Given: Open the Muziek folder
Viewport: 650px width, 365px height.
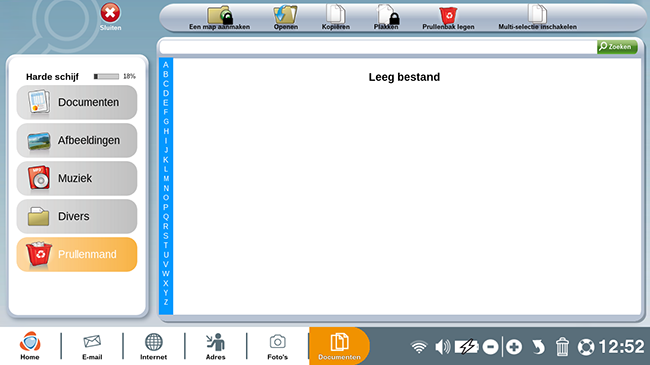Looking at the screenshot, I should (x=77, y=178).
